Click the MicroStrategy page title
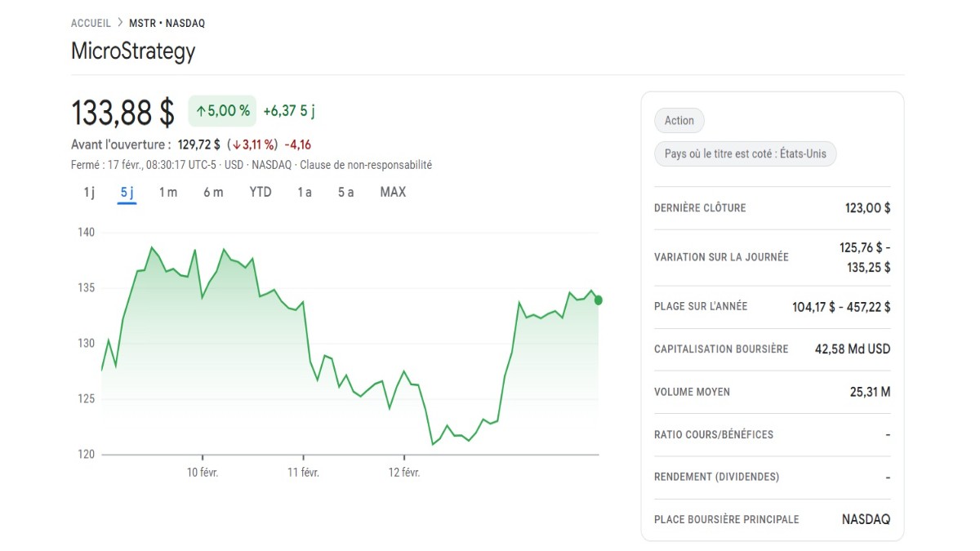The width and height of the screenshot is (980, 551). (x=133, y=51)
